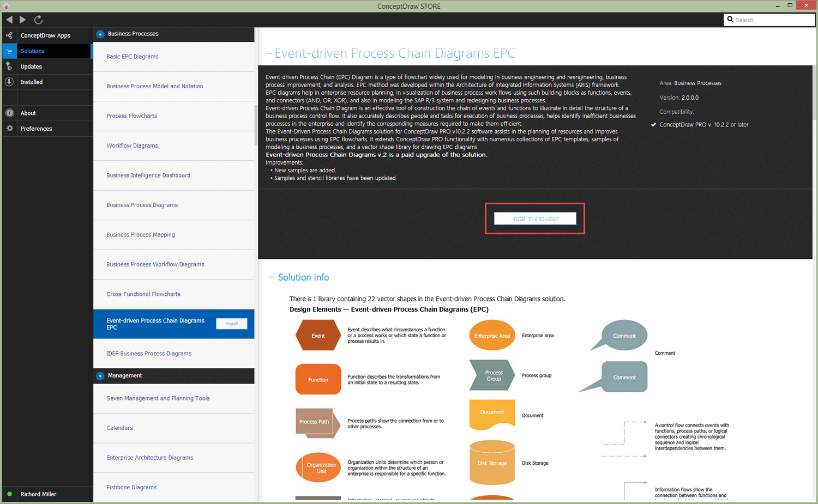Close the ConceptDraw STORE window
This screenshot has height=504, width=818.
click(x=806, y=5)
